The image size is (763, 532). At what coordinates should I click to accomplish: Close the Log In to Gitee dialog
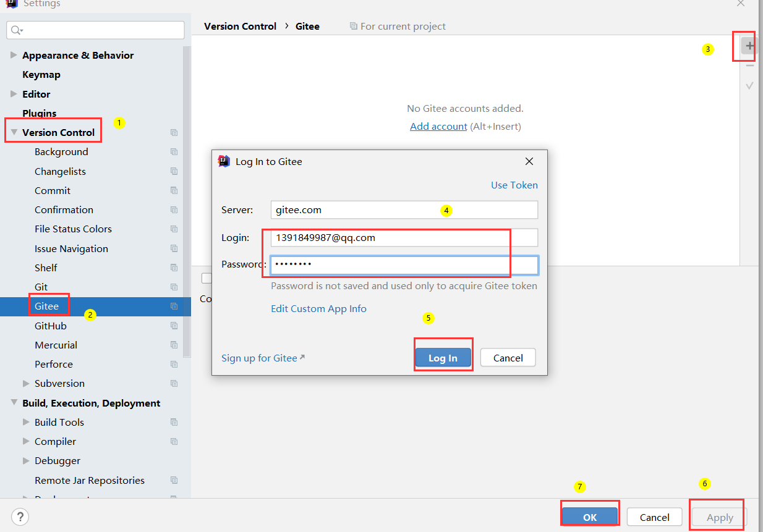529,161
